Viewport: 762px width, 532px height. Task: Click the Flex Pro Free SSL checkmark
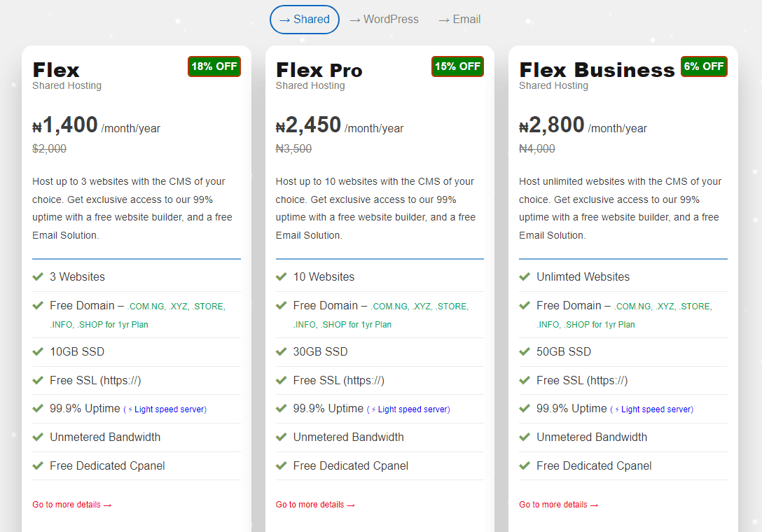[282, 381]
